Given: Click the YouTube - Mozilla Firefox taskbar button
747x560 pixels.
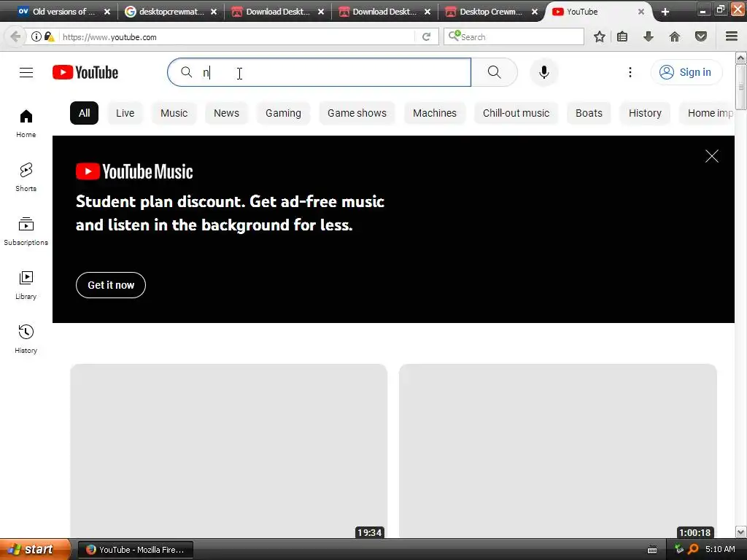Looking at the screenshot, I should tap(135, 550).
